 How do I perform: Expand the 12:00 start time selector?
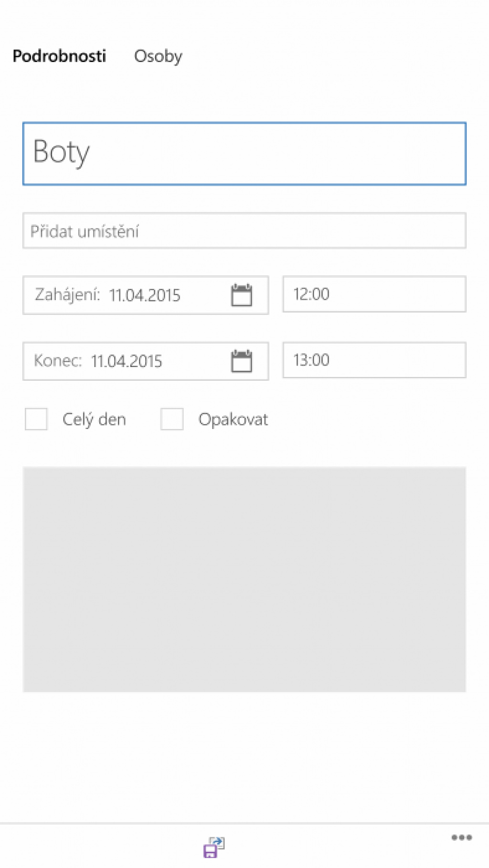pos(374,294)
